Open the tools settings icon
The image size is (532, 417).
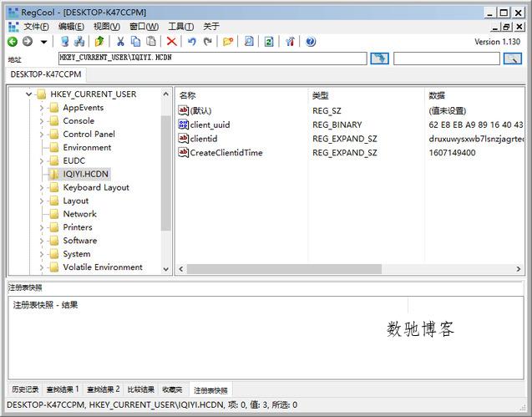pos(290,42)
